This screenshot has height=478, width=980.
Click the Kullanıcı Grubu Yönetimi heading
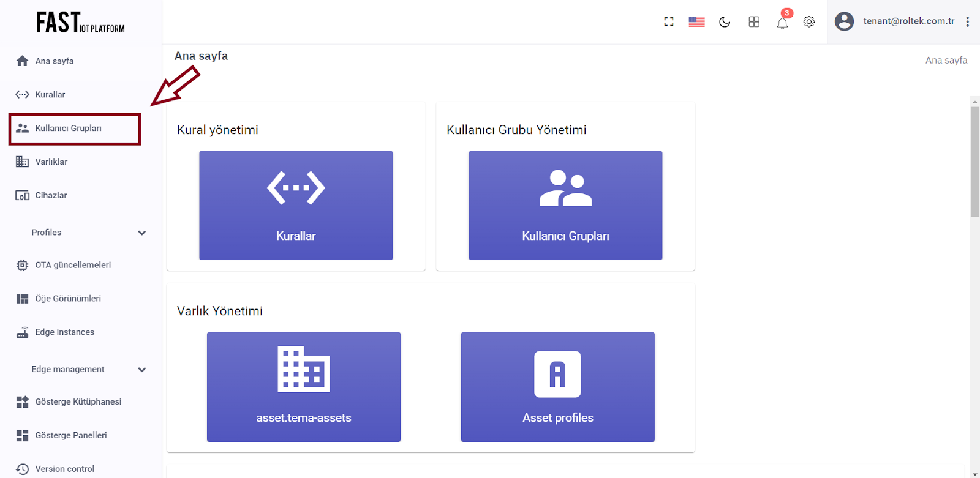pos(516,130)
